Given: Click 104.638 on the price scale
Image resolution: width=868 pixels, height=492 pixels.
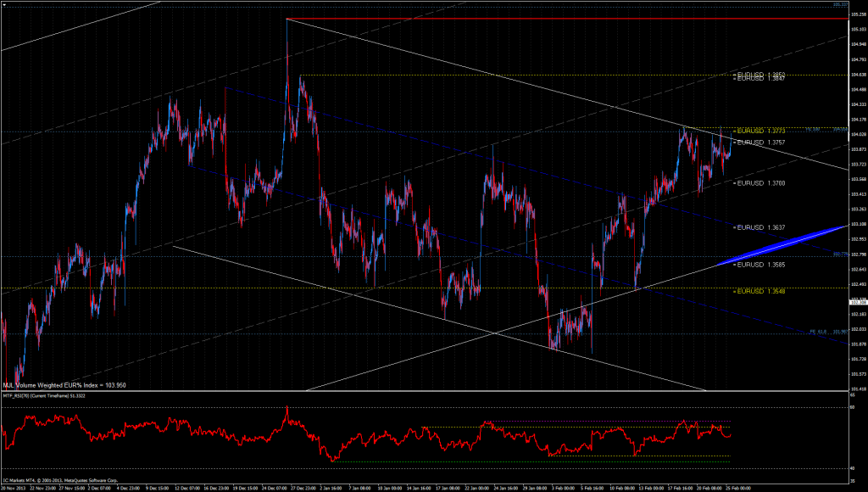Looking at the screenshot, I should [x=859, y=75].
